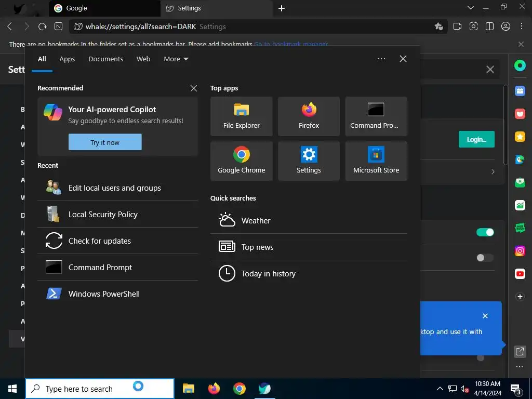Select the All search tab
This screenshot has height=399, width=532.
tap(42, 59)
